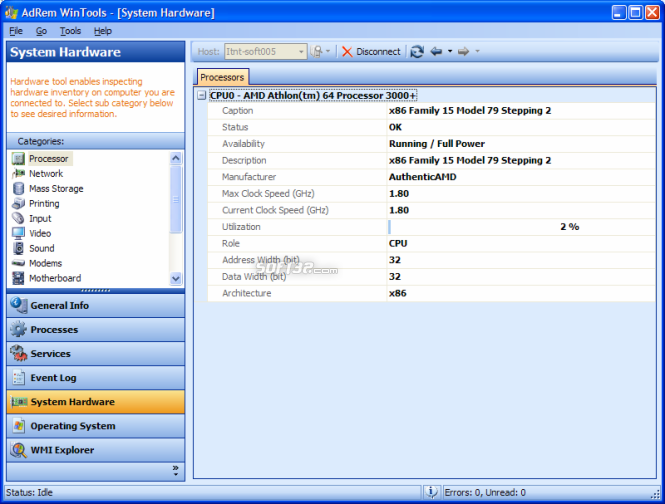Open the forward history dropdown arrow
Image resolution: width=665 pixels, height=504 pixels.
[x=478, y=51]
